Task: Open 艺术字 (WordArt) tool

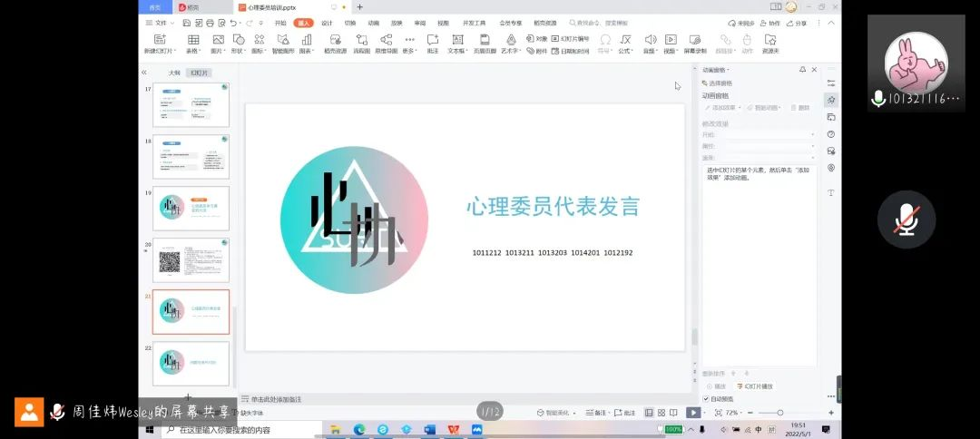Action: (511, 40)
